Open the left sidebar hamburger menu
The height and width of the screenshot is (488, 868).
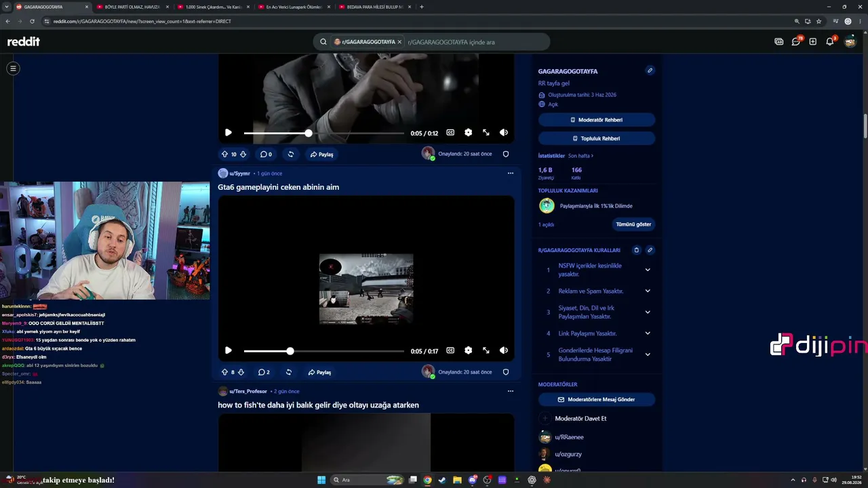point(13,68)
